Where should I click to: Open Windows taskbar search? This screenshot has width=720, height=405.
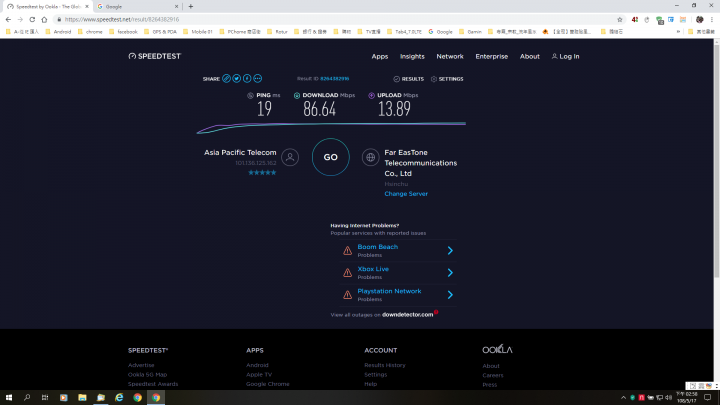(27, 397)
